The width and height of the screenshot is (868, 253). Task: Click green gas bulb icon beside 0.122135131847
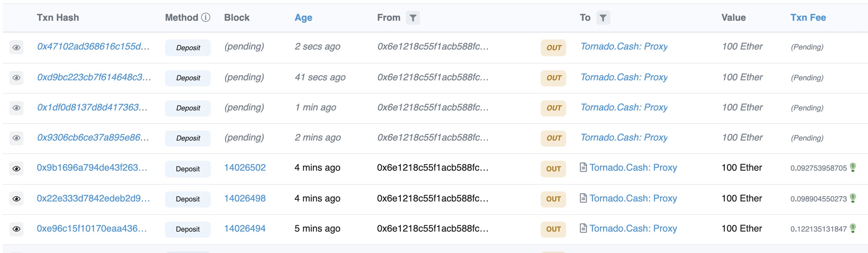pos(853,229)
